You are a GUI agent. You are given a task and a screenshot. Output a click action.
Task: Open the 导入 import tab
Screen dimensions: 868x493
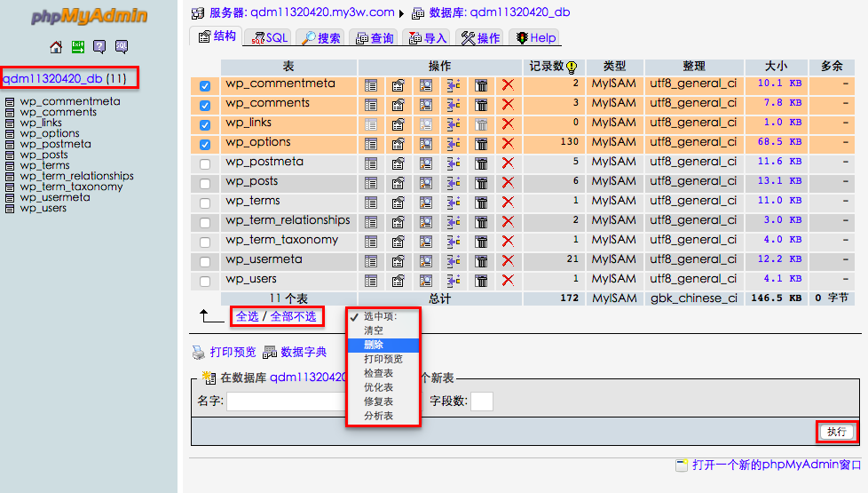(x=427, y=37)
